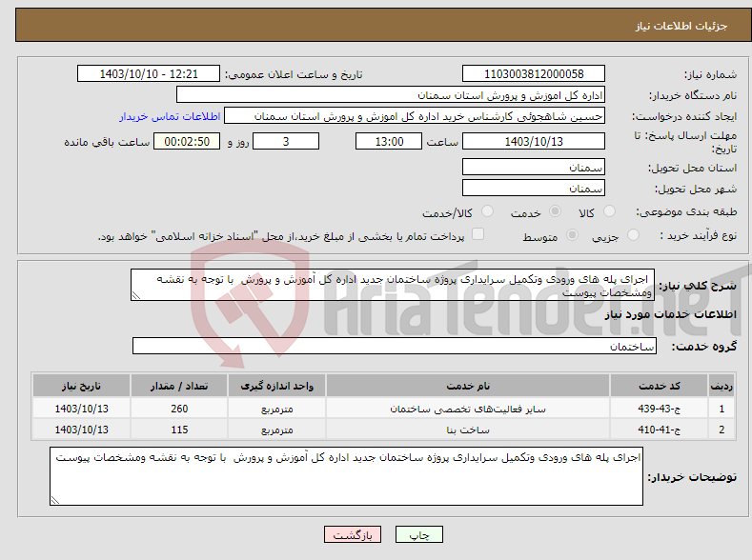The height and width of the screenshot is (560, 752).
Task: Open the اطلاعات تماس خریدار link
Action: point(170,116)
